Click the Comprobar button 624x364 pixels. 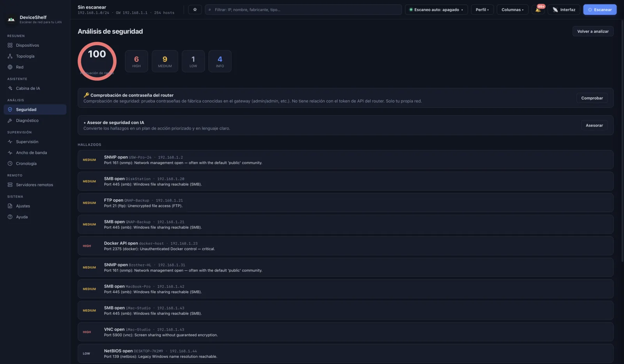(592, 98)
